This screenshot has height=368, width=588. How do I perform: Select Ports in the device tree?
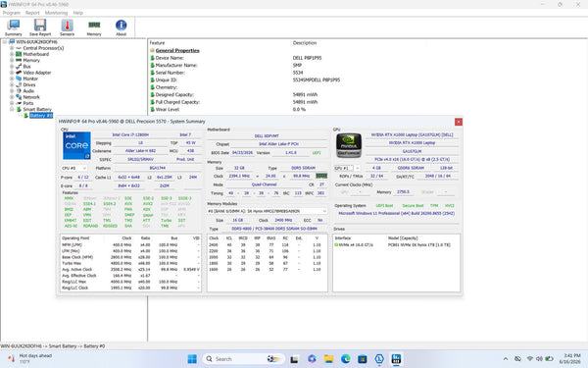tap(28, 103)
